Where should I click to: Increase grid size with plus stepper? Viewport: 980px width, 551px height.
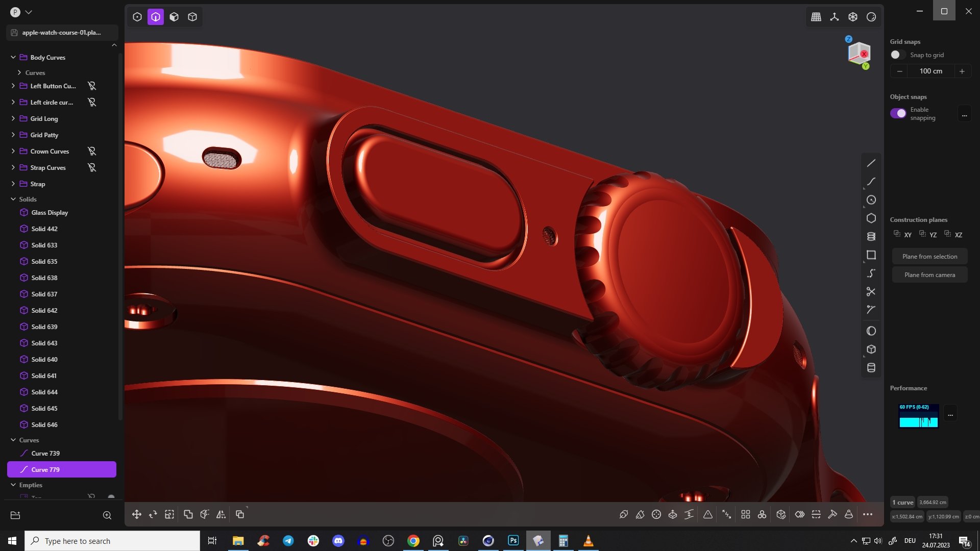962,71
